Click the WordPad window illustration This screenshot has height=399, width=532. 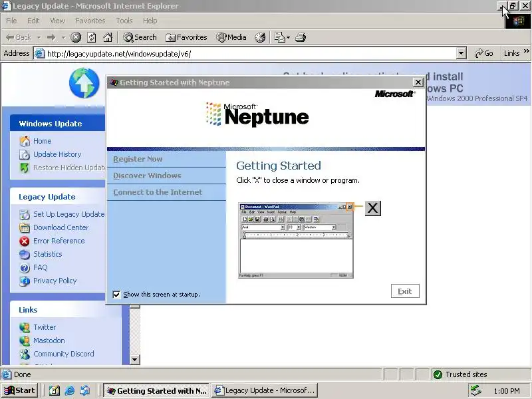click(x=296, y=240)
